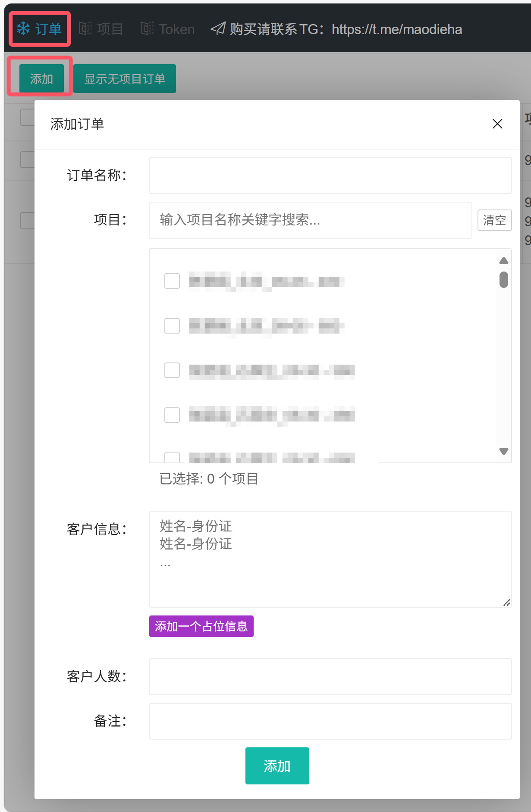Click the snowflake icon beside 订单

(23, 29)
